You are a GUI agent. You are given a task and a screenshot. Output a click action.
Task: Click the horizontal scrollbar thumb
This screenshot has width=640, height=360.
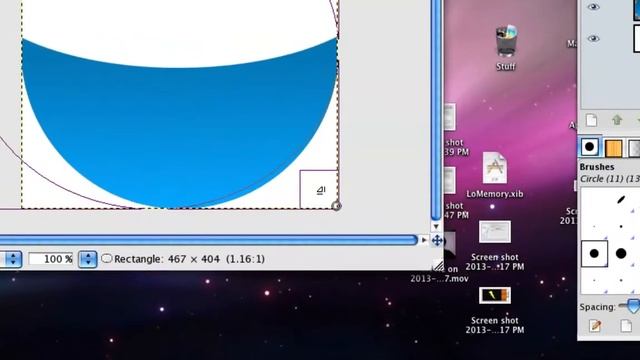click(x=209, y=240)
